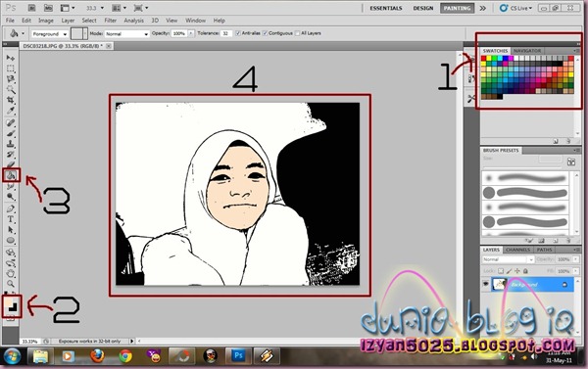This screenshot has width=588, height=369.
Task: Select the Zoom tool in toolbox
Action: (11, 284)
